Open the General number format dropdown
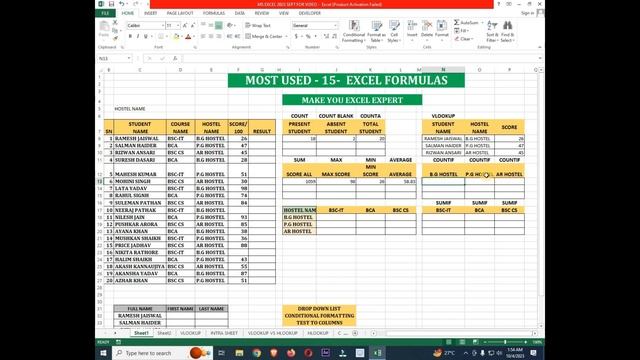 [335, 25]
